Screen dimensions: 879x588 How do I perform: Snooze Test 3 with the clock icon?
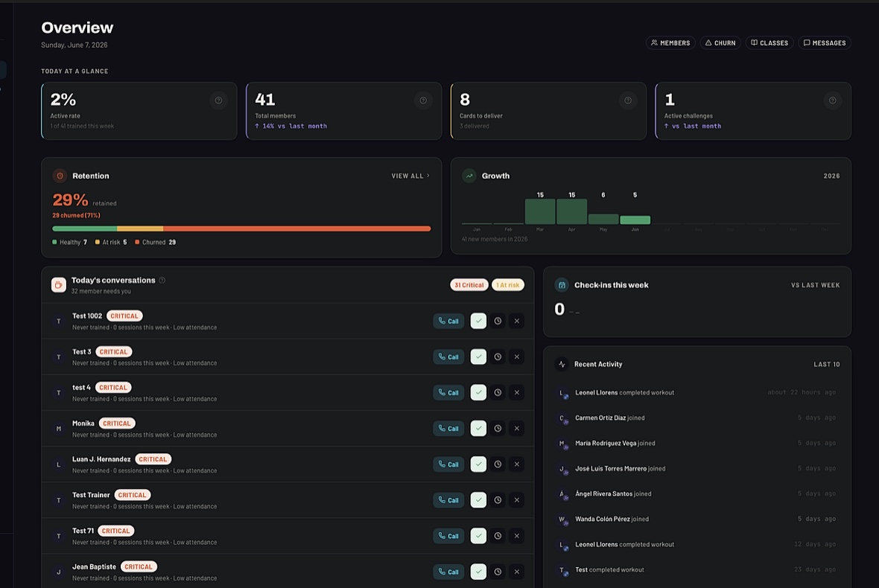click(498, 357)
